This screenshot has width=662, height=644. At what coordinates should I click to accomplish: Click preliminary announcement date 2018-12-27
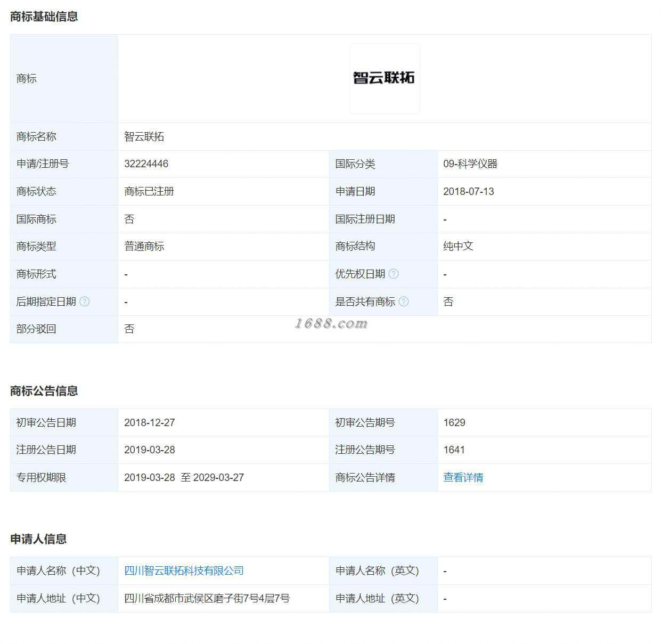(x=150, y=422)
